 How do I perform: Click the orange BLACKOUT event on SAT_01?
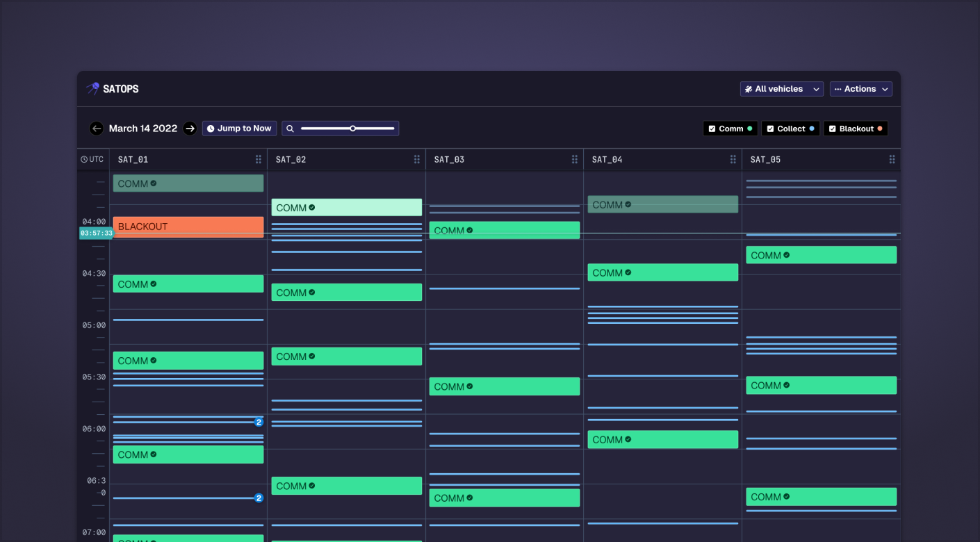188,227
